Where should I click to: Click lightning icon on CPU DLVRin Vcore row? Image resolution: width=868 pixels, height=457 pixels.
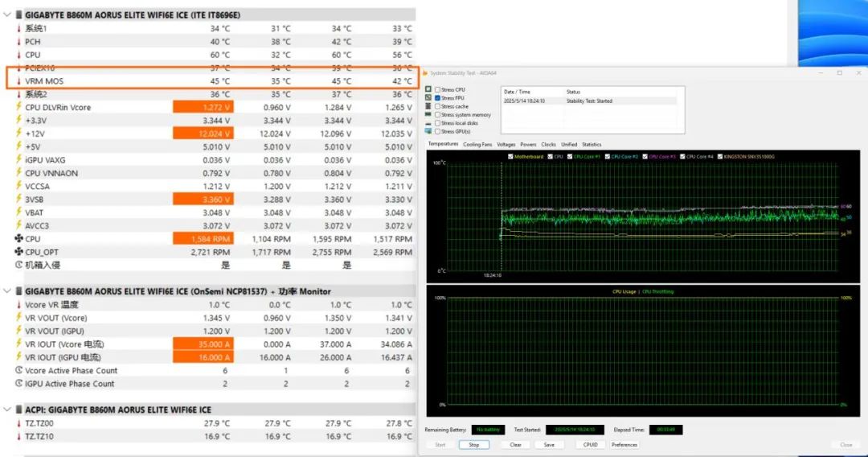coord(18,107)
